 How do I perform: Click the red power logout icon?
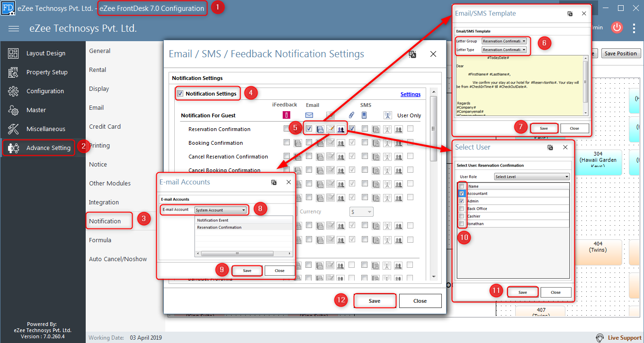click(x=617, y=27)
